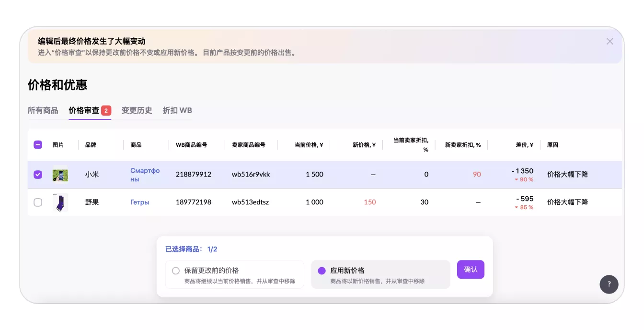Click the price difference -1 350

point(522,171)
